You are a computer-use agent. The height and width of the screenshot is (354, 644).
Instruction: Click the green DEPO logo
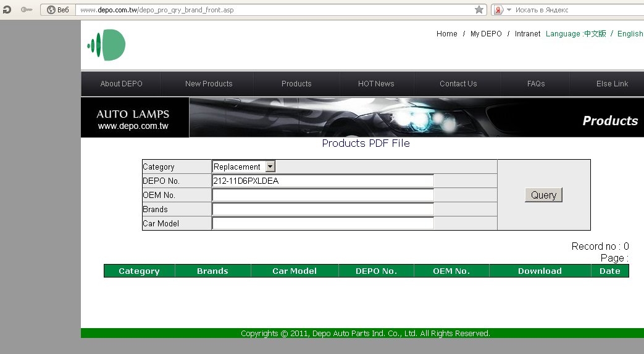tap(106, 45)
